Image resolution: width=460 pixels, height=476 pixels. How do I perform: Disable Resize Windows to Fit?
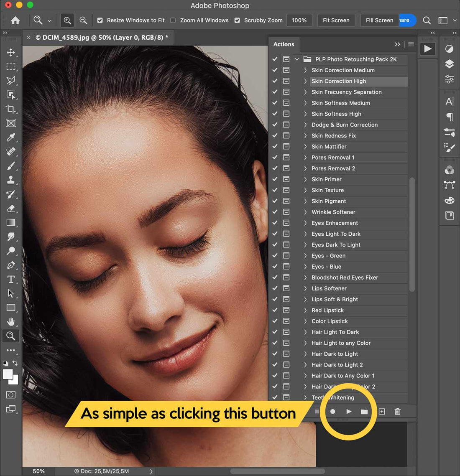point(100,20)
